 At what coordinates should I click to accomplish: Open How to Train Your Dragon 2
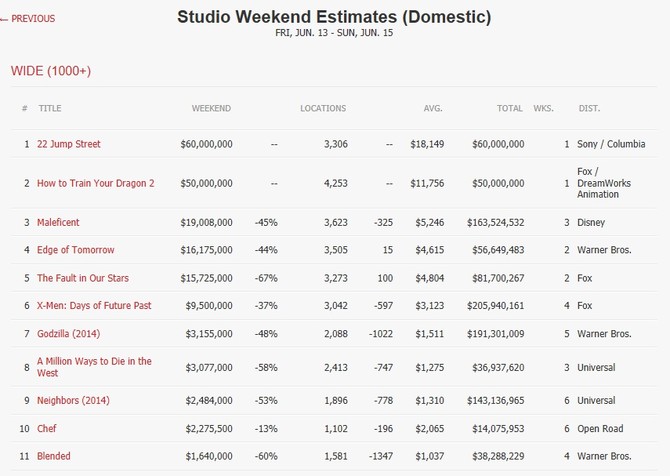[95, 183]
